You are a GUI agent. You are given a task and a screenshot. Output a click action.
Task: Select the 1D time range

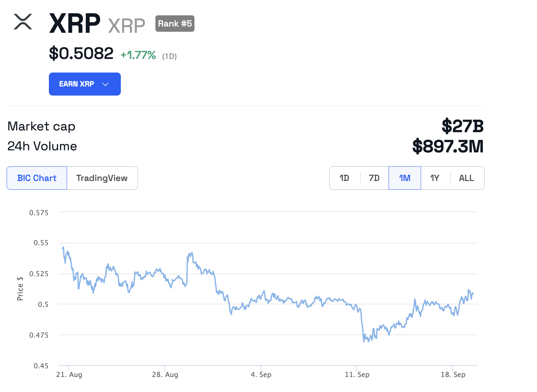point(344,178)
